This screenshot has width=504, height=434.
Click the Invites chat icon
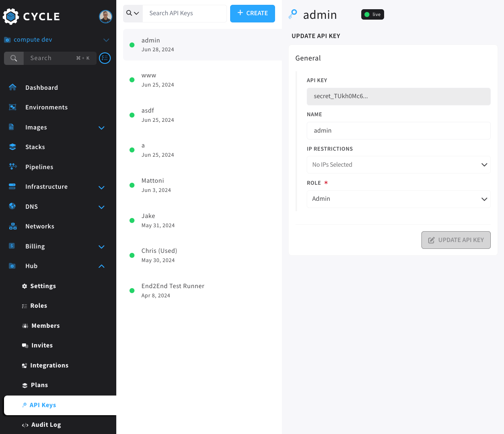25,345
